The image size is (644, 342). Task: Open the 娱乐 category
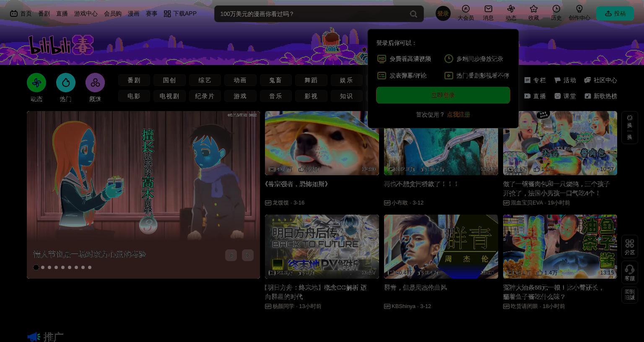click(x=346, y=80)
